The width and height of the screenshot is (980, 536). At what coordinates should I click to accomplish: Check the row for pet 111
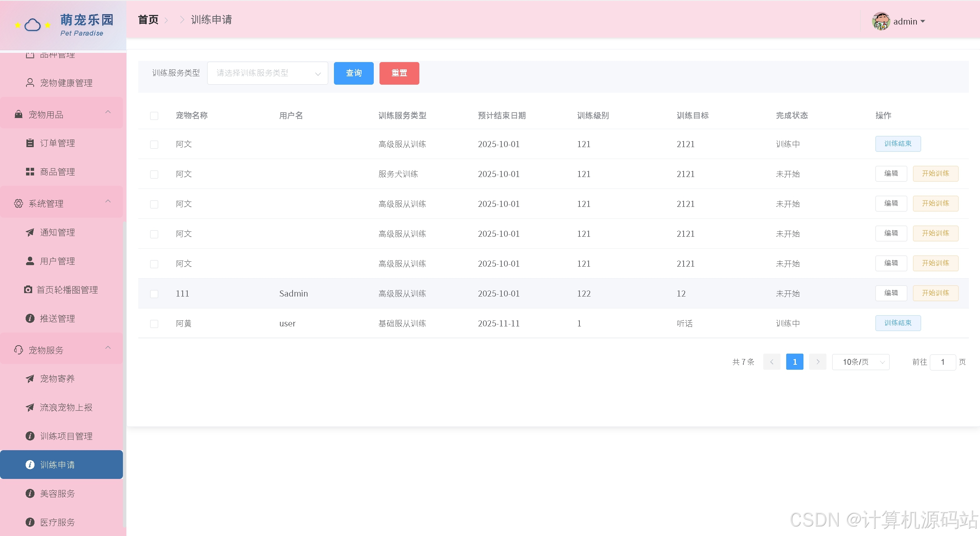pos(154,294)
